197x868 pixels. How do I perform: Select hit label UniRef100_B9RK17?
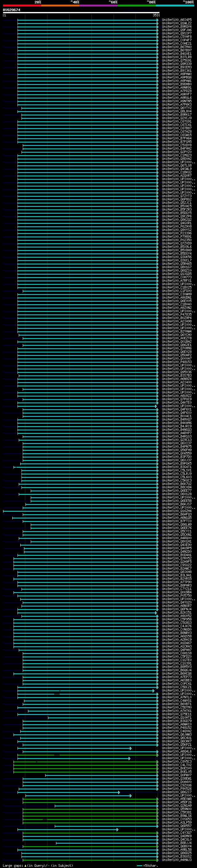pyautogui.click(x=177, y=115)
